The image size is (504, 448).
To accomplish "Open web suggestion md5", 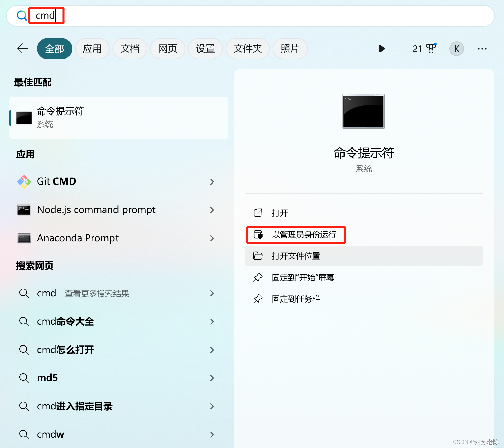I will pos(119,378).
